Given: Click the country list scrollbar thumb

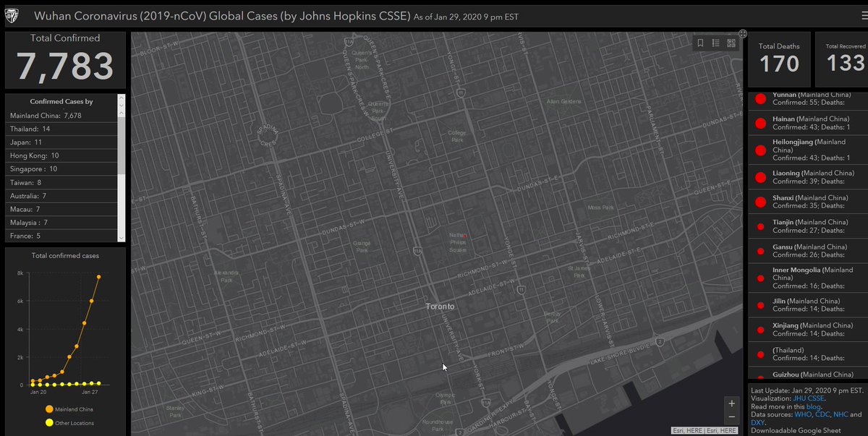Looking at the screenshot, I should coord(121,144).
